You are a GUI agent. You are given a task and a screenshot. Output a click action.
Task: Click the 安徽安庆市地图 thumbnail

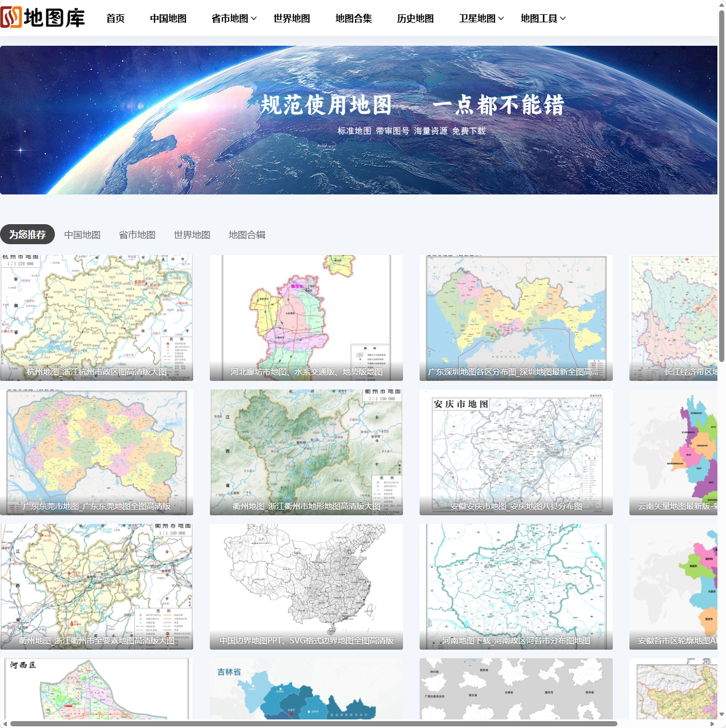tap(516, 452)
